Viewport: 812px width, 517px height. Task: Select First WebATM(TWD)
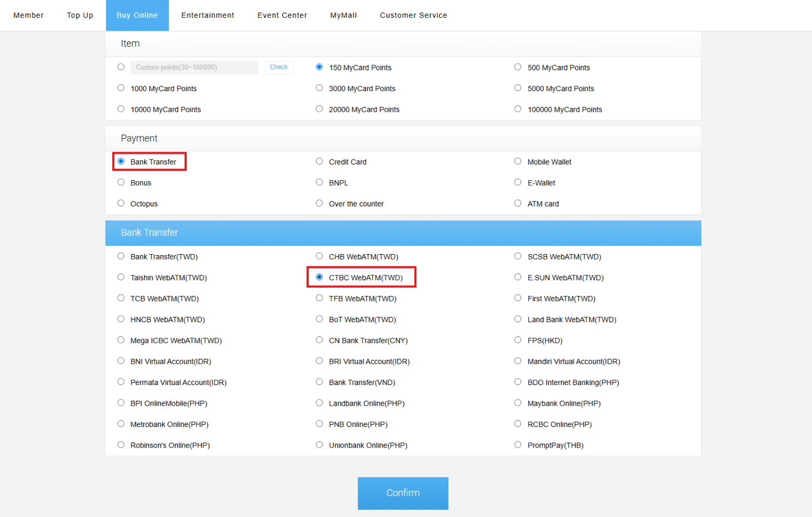click(518, 298)
